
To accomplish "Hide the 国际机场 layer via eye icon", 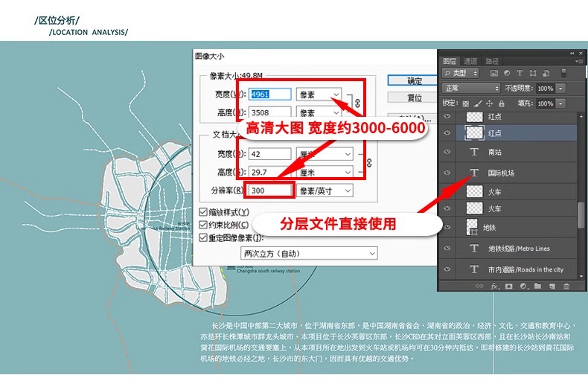I will pyautogui.click(x=447, y=173).
